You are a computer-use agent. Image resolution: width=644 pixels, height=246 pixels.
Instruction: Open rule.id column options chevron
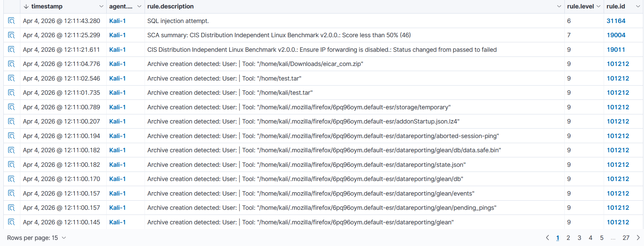tap(638, 6)
